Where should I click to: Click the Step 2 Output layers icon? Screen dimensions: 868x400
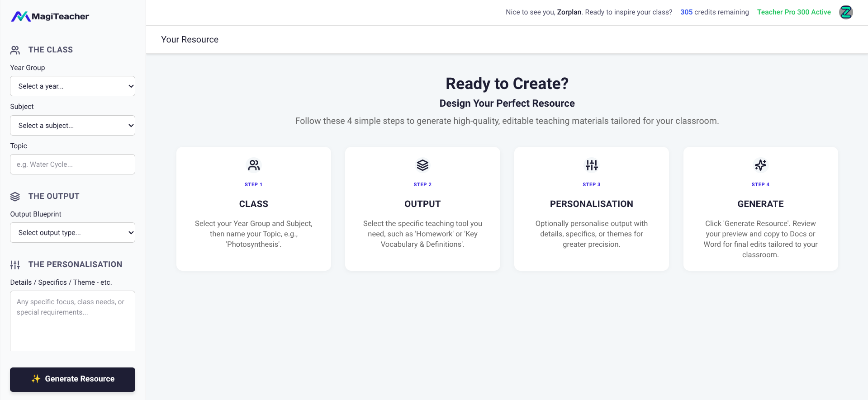click(x=422, y=165)
